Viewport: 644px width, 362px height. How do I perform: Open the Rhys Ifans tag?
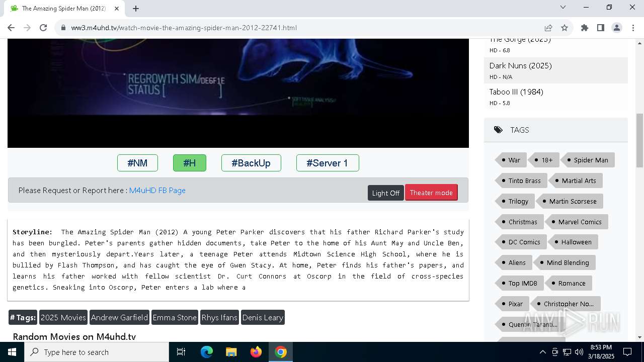[x=219, y=317]
